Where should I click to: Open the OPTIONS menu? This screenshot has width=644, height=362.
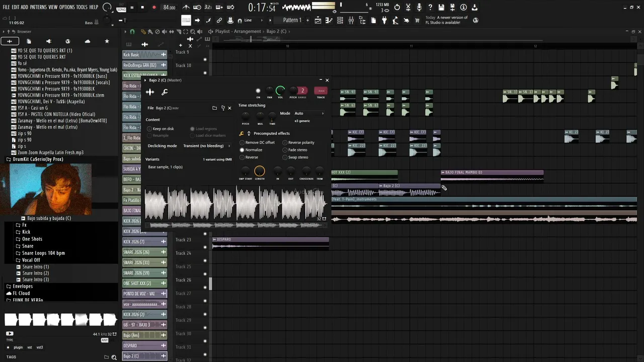pyautogui.click(x=67, y=7)
